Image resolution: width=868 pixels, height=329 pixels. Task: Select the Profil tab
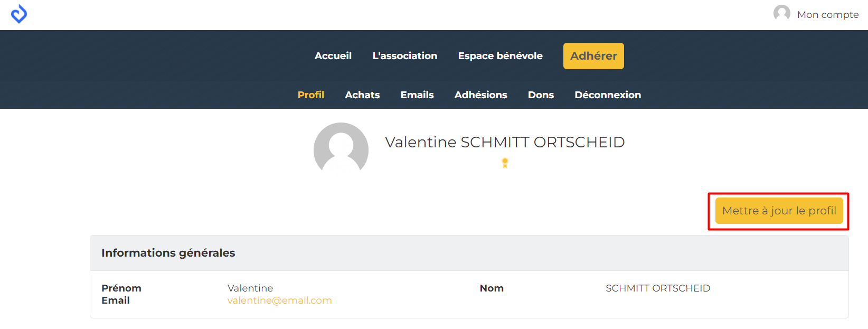tap(311, 95)
